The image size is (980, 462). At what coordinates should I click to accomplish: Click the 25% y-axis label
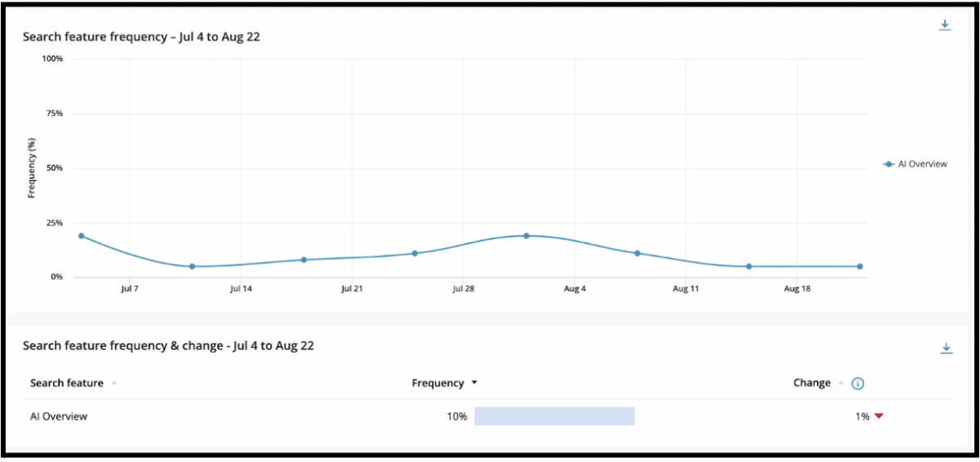(55, 223)
